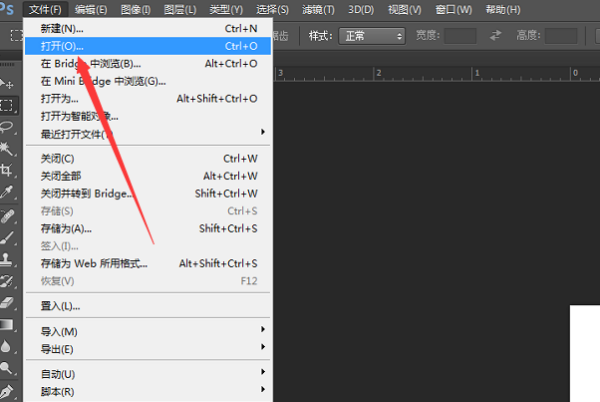Choose 置入(L)... menu entry

coord(148,306)
